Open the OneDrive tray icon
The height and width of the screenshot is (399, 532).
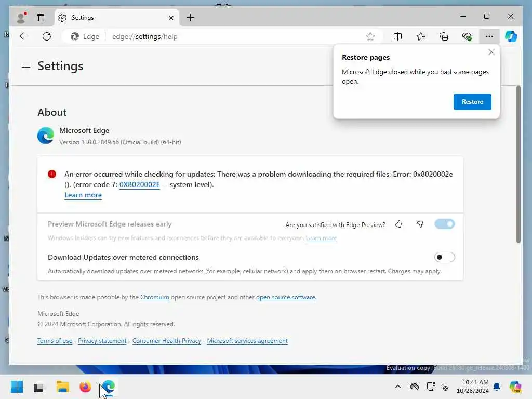pyautogui.click(x=414, y=387)
